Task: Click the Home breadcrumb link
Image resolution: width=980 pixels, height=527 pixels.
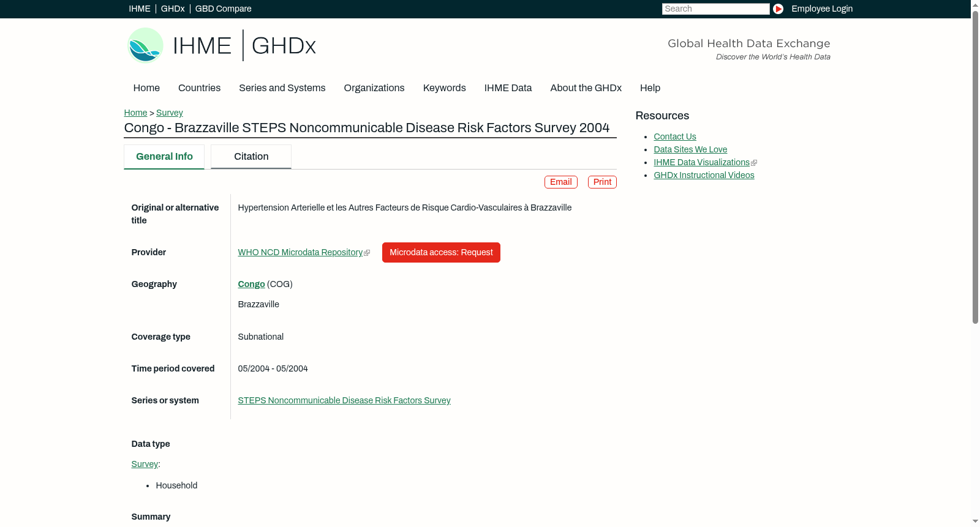Action: pyautogui.click(x=135, y=113)
